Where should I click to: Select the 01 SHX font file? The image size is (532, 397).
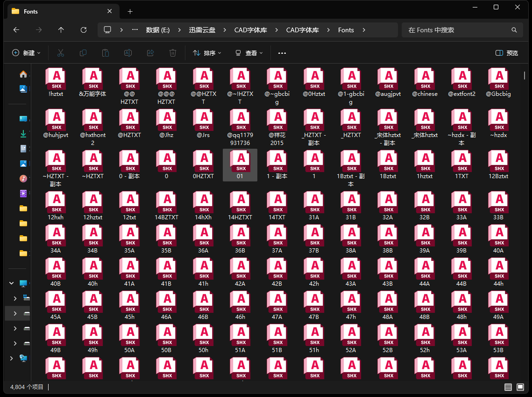[x=240, y=165]
